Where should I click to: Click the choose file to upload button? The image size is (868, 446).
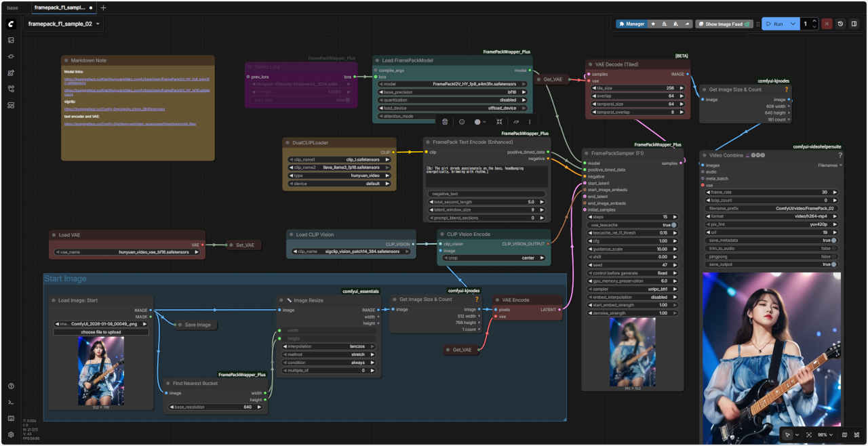click(100, 332)
